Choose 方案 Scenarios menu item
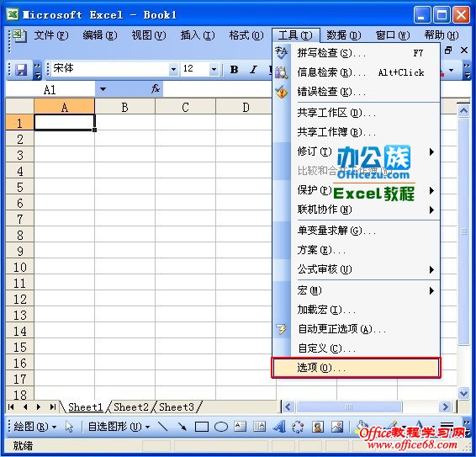476x457 pixels. (x=356, y=250)
